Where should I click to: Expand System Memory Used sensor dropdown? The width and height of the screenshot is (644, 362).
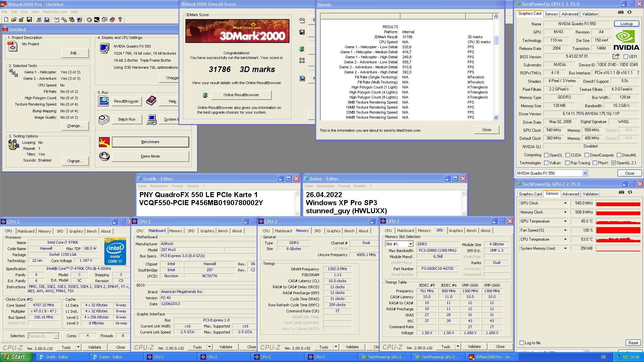coord(565,248)
